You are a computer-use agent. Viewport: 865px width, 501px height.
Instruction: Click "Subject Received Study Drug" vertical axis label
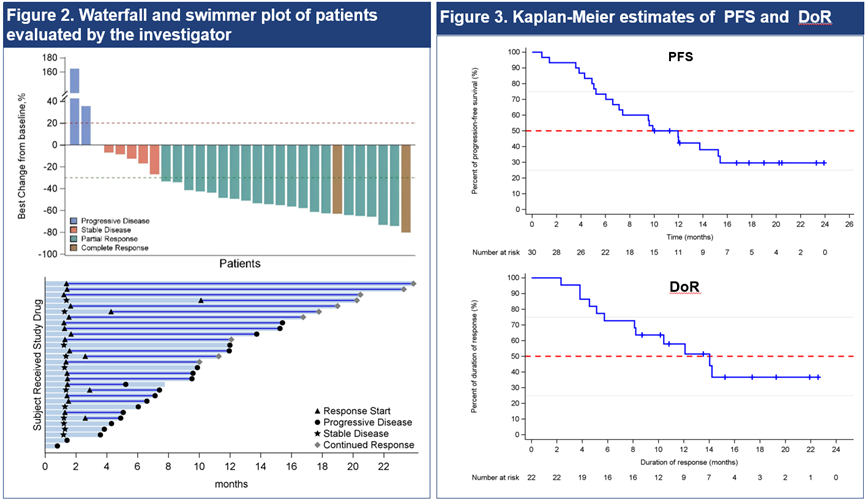pyautogui.click(x=38, y=364)
